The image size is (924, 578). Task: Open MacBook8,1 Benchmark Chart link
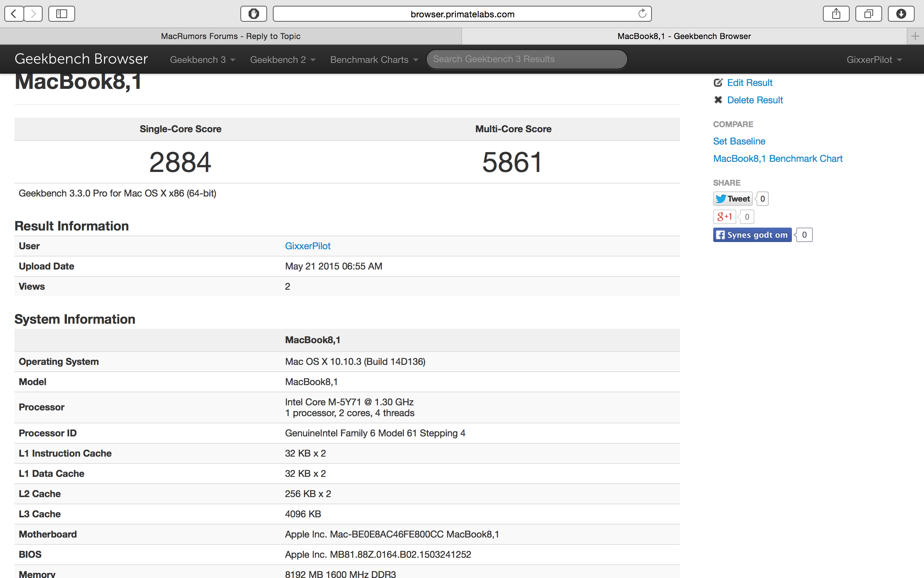tap(778, 158)
